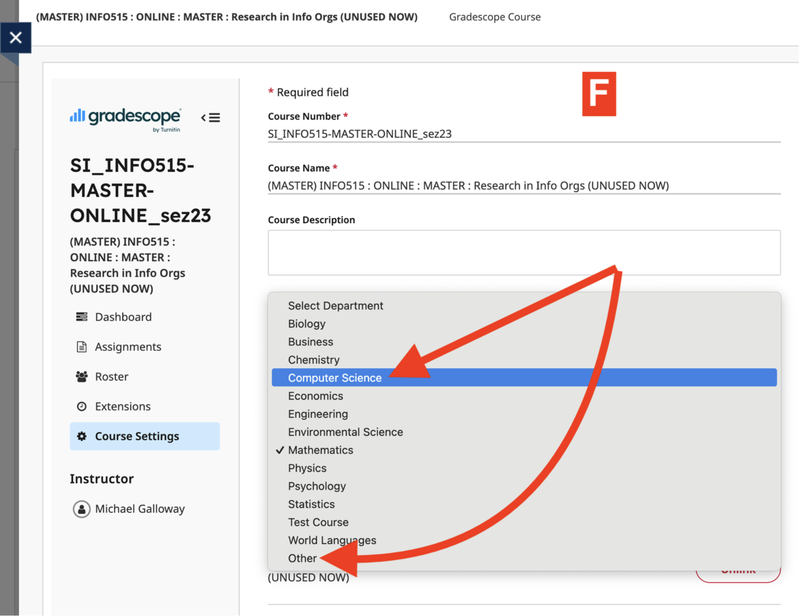Choose World Languages department option
Viewport: 800px width, 616px height.
coord(332,540)
